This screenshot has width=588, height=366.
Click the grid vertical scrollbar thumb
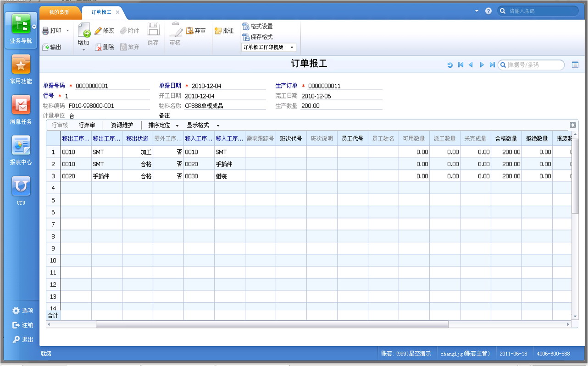(575, 176)
